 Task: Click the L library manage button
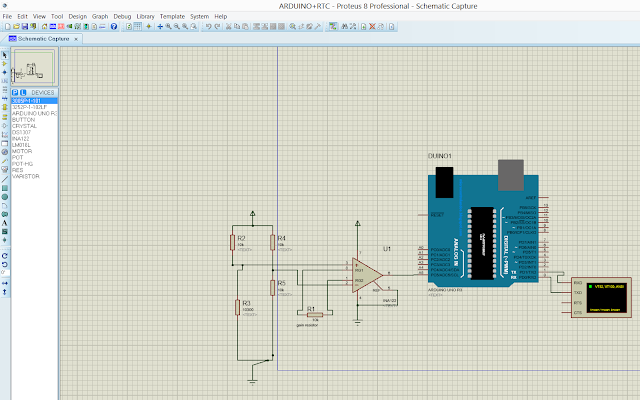23,93
